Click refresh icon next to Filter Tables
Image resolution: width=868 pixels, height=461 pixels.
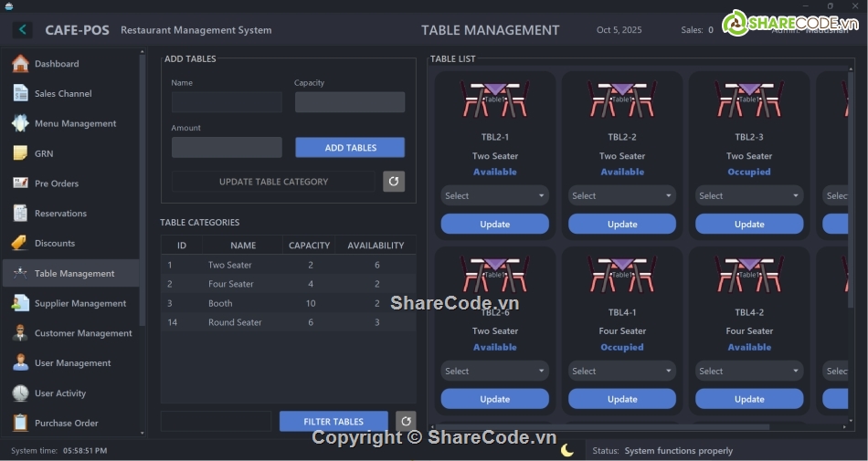[x=406, y=421]
